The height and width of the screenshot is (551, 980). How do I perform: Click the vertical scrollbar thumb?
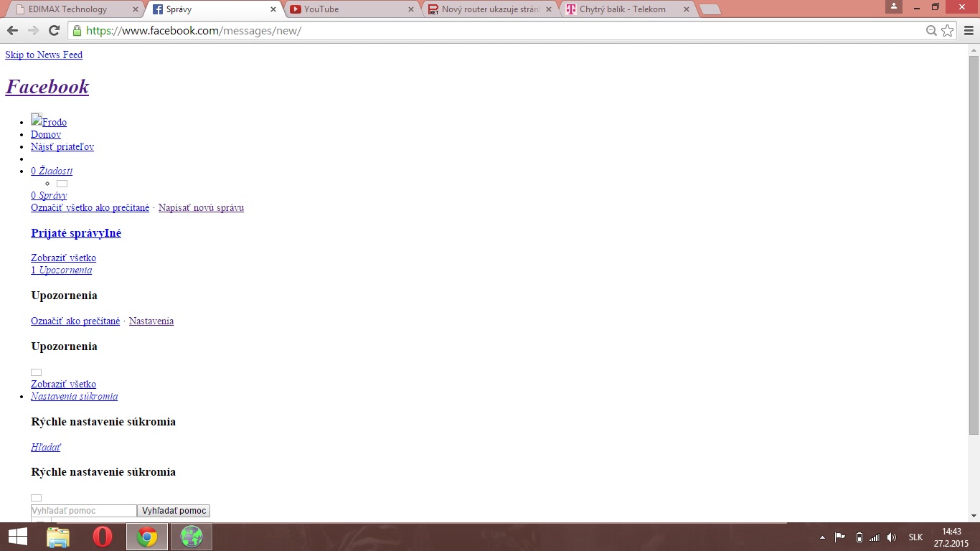coord(974,245)
